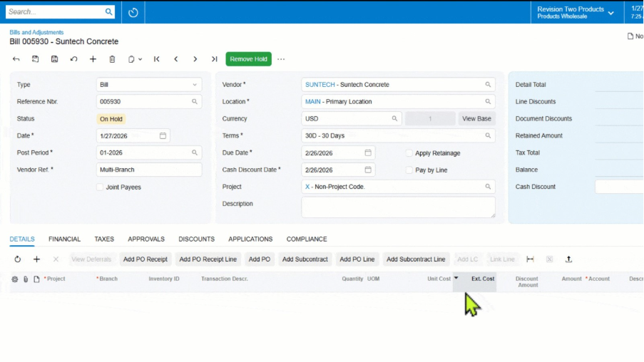Screen dimensions: 644x362
Task: Open the Vendor lookup selector
Action: (x=488, y=85)
